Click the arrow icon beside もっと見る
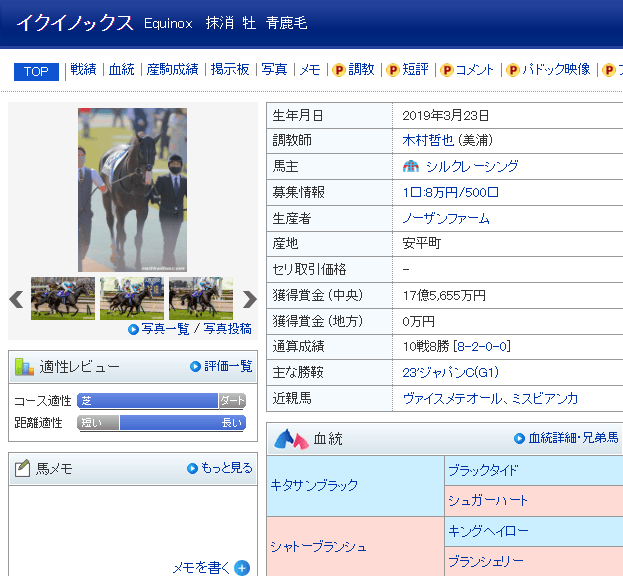Viewport: 623px width, 576px height. point(192,468)
